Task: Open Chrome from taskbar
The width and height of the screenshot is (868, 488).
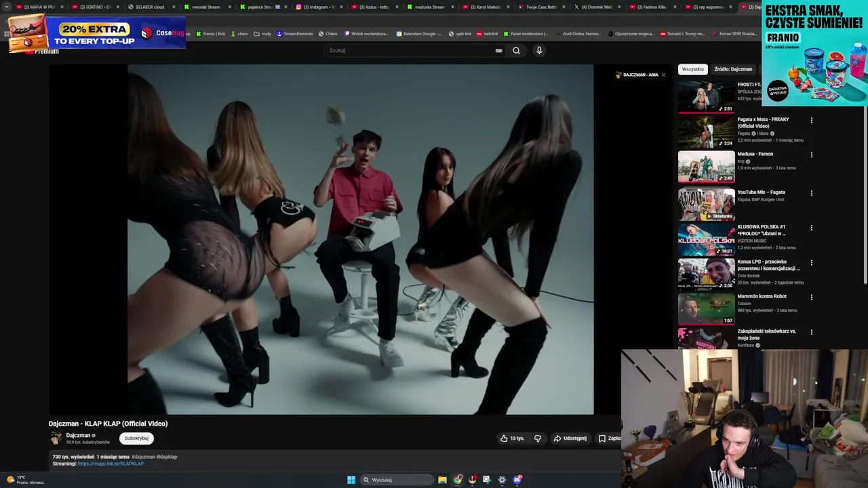Action: point(458,480)
